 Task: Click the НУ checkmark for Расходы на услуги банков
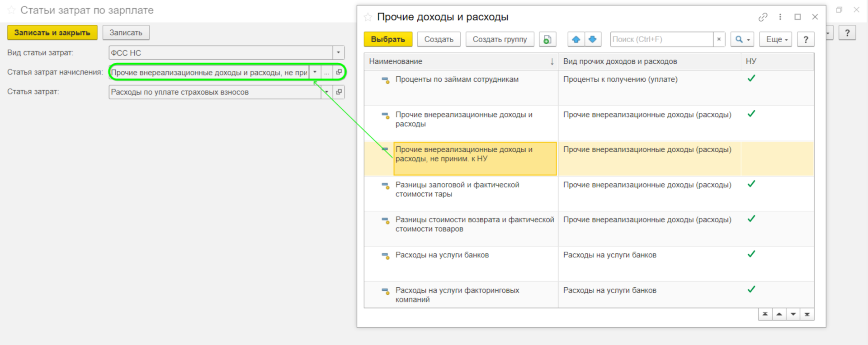coord(751,254)
